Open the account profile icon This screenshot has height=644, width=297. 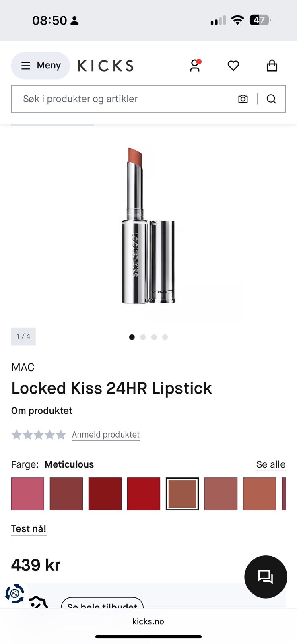195,66
